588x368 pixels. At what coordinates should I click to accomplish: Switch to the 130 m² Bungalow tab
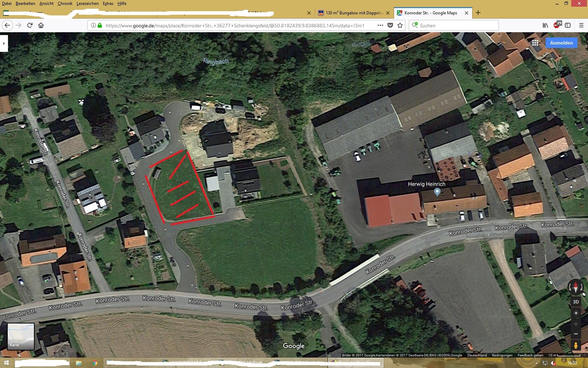(354, 13)
